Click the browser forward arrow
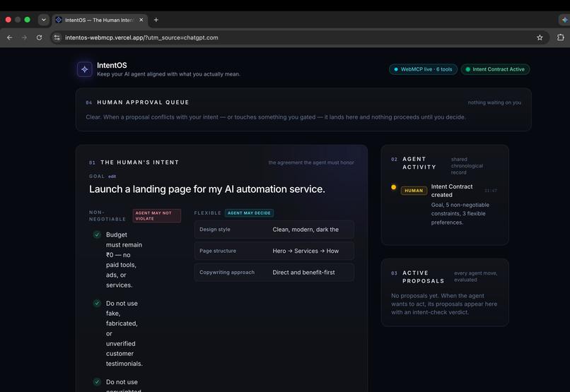570x392 pixels. pyautogui.click(x=24, y=37)
